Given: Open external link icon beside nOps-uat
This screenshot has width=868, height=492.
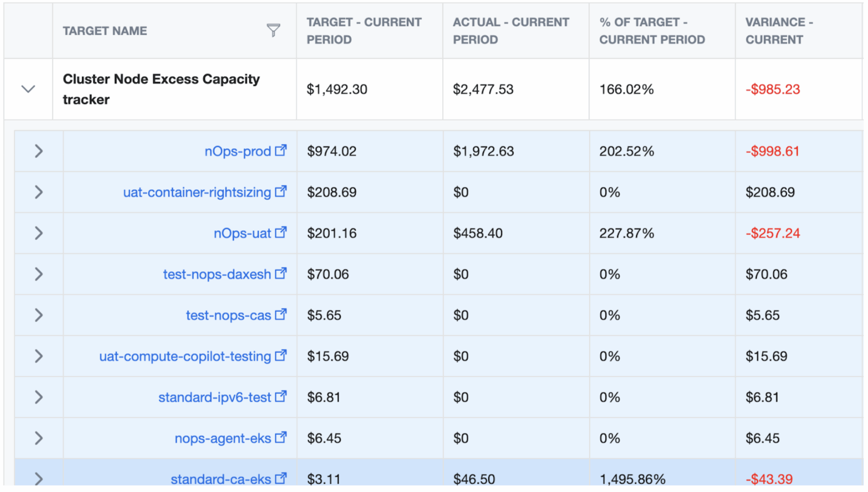Looking at the screenshot, I should [x=280, y=232].
